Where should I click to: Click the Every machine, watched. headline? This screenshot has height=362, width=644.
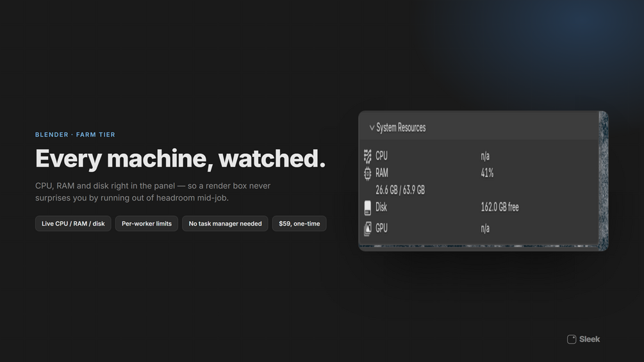180,159
